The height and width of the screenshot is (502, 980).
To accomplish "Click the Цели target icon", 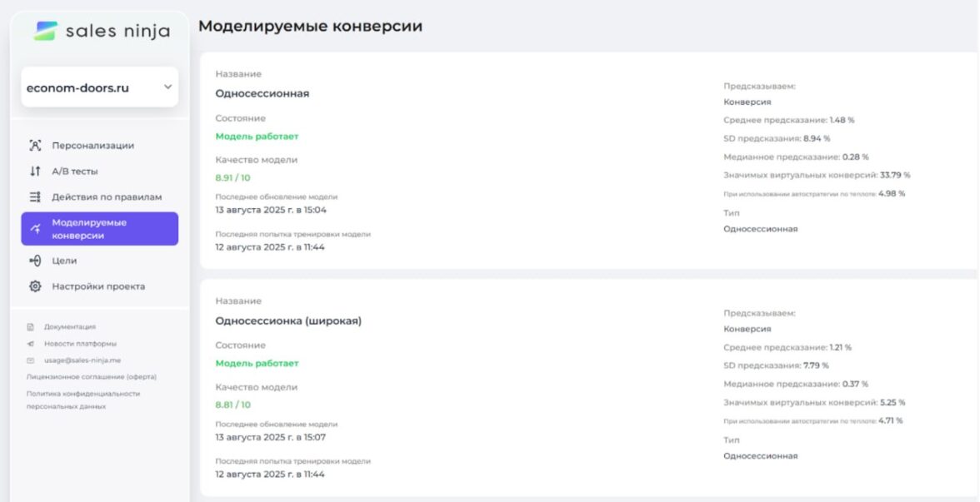I will pyautogui.click(x=35, y=261).
